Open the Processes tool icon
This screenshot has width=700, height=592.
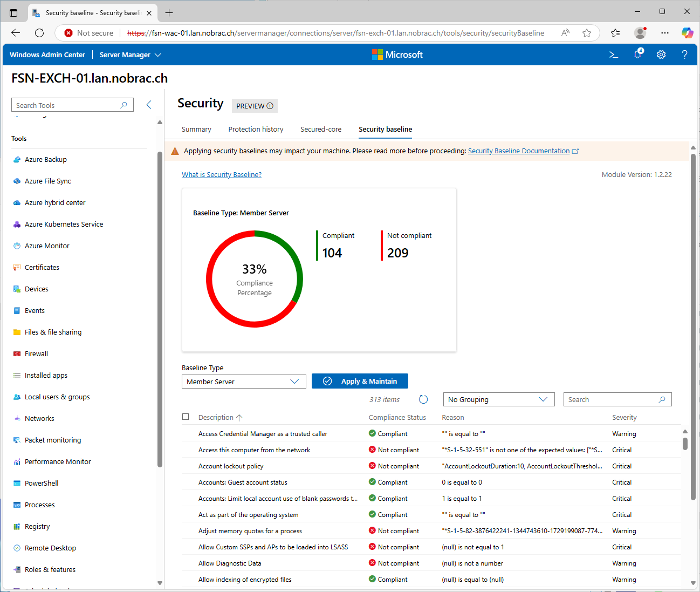tap(17, 505)
